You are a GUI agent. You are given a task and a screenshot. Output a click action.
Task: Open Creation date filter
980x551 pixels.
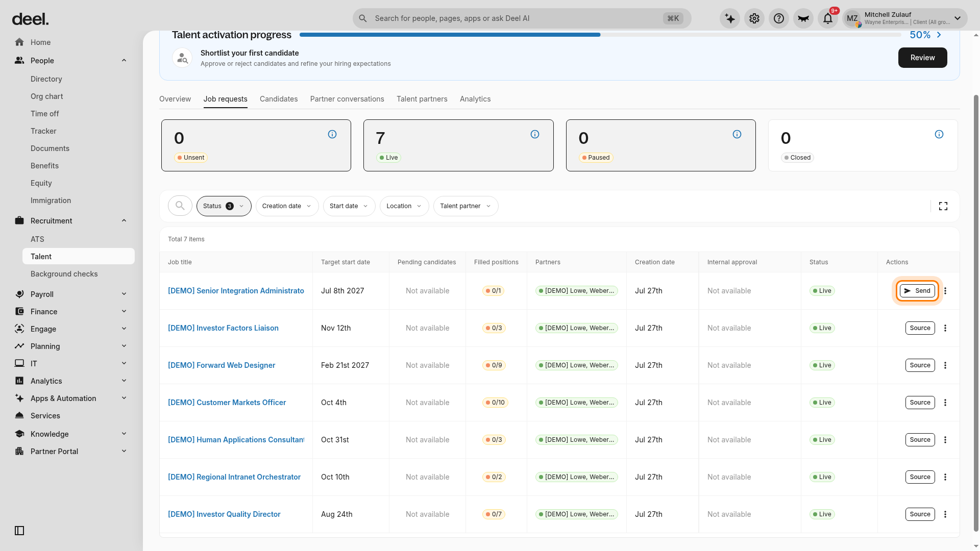(287, 206)
